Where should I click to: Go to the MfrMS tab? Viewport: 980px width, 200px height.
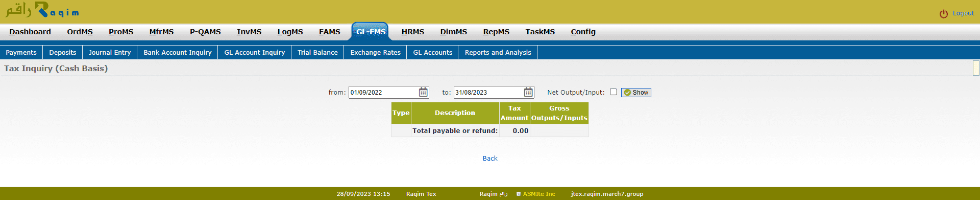tap(161, 32)
